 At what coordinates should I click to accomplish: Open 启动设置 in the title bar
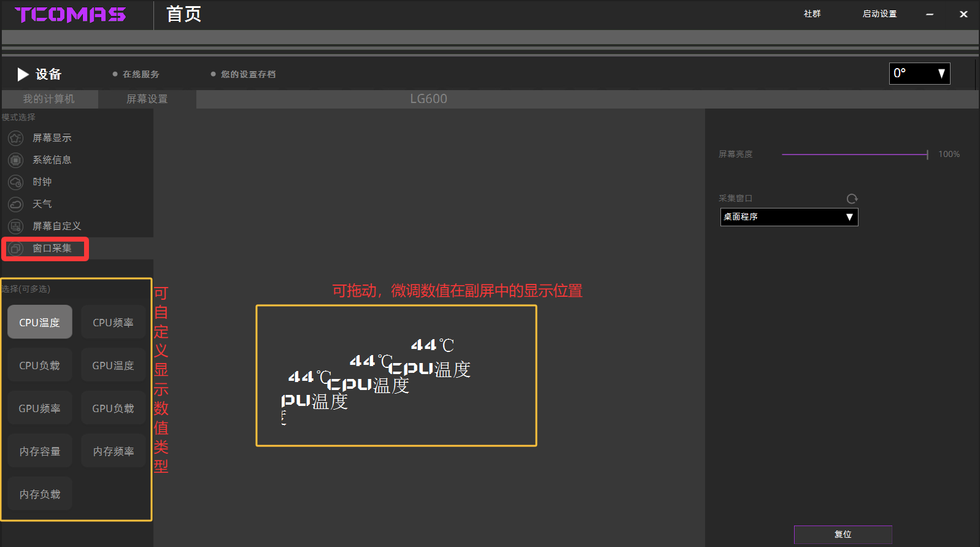pyautogui.click(x=879, y=13)
